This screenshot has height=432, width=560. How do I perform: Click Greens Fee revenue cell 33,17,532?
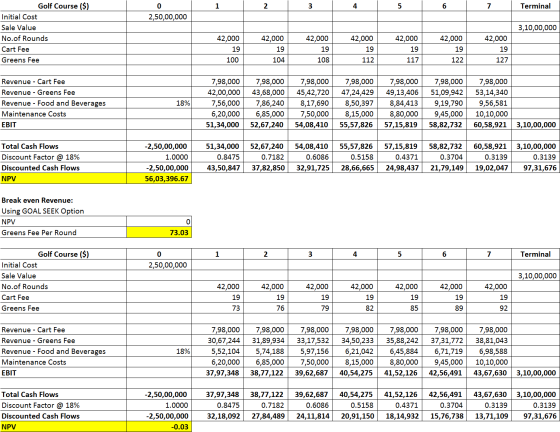click(x=310, y=341)
